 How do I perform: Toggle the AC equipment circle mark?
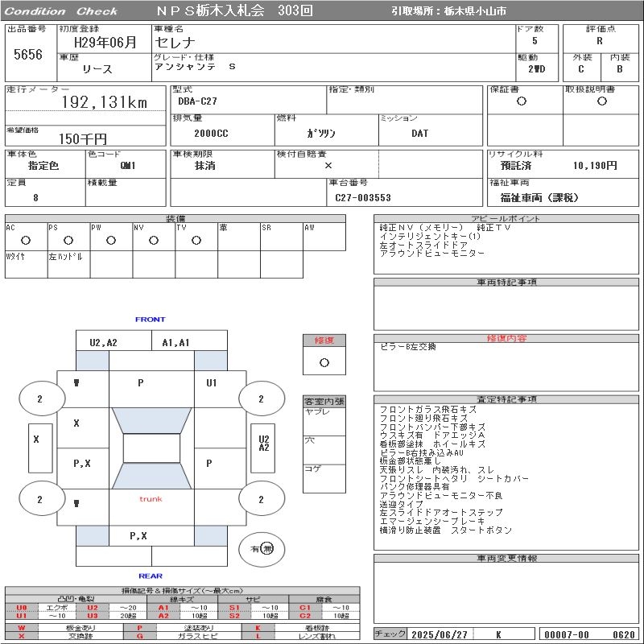coord(26,240)
